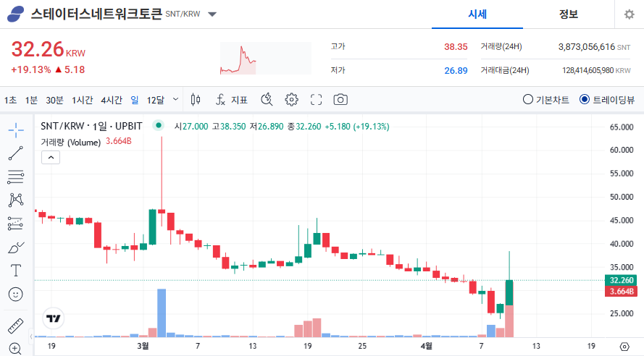Screen dimensions: 644x356
Task: Click the Status Network Token logo
Action: [x=16, y=14]
